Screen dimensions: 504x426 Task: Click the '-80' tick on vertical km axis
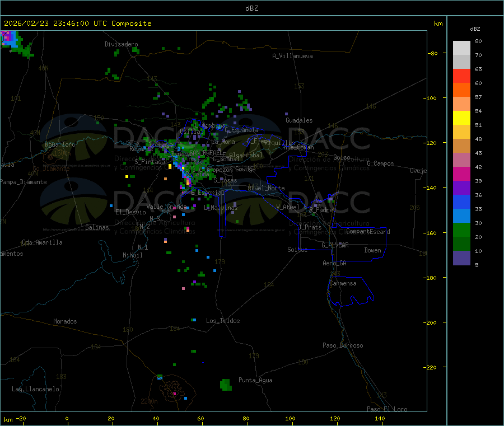click(432, 53)
